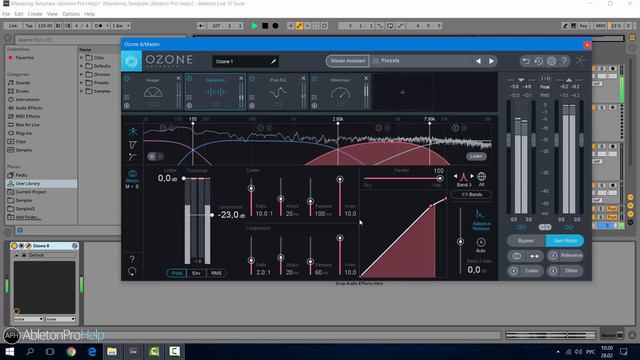Toggle power of band 3 in spectrum

point(378,128)
